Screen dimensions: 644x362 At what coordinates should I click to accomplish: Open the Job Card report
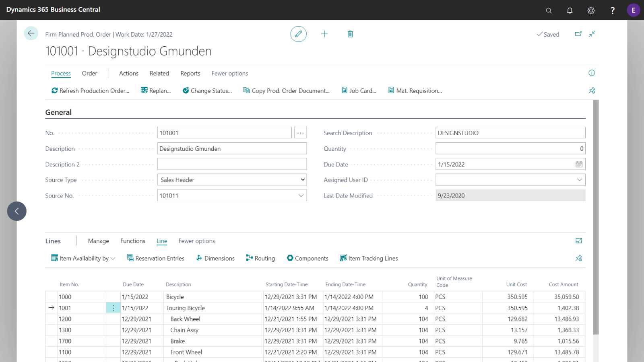pos(359,90)
